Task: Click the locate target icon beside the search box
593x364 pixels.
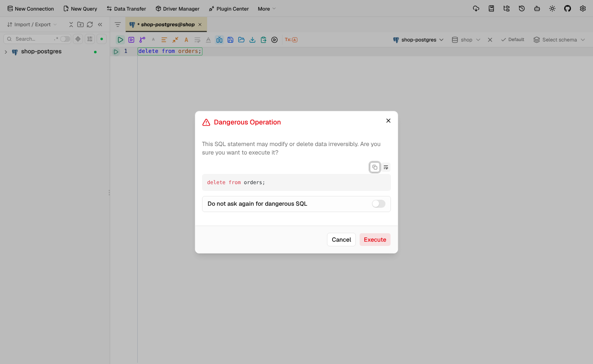Action: [x=78, y=39]
